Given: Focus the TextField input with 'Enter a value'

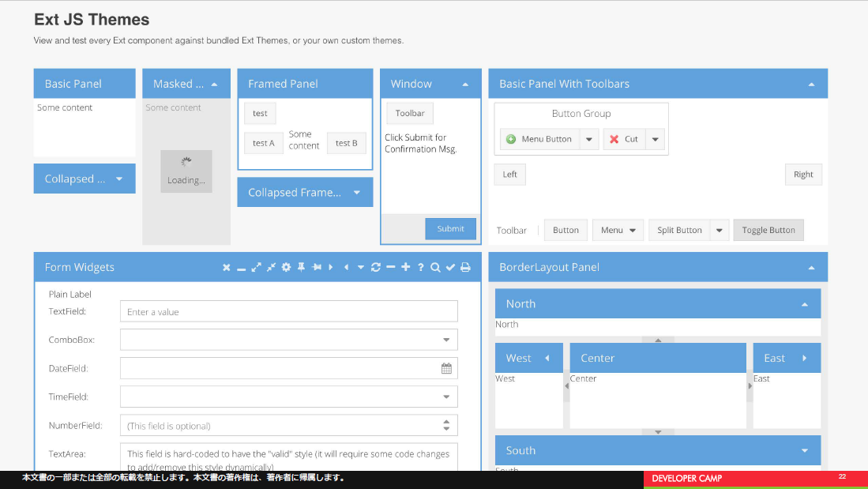Looking at the screenshot, I should 289,311.
